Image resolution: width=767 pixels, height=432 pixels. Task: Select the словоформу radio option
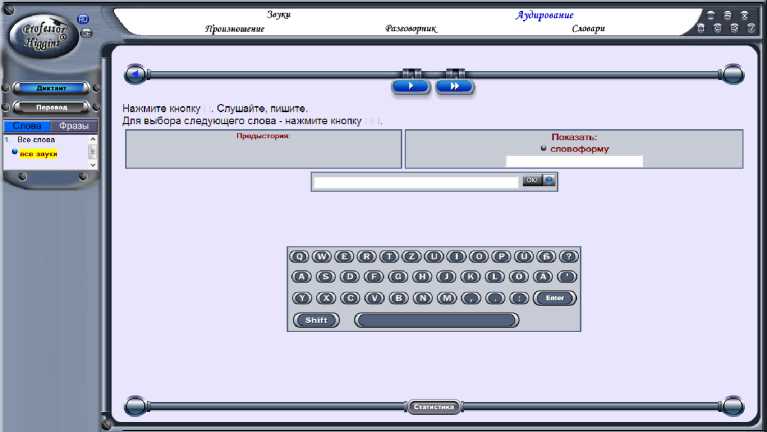point(543,148)
